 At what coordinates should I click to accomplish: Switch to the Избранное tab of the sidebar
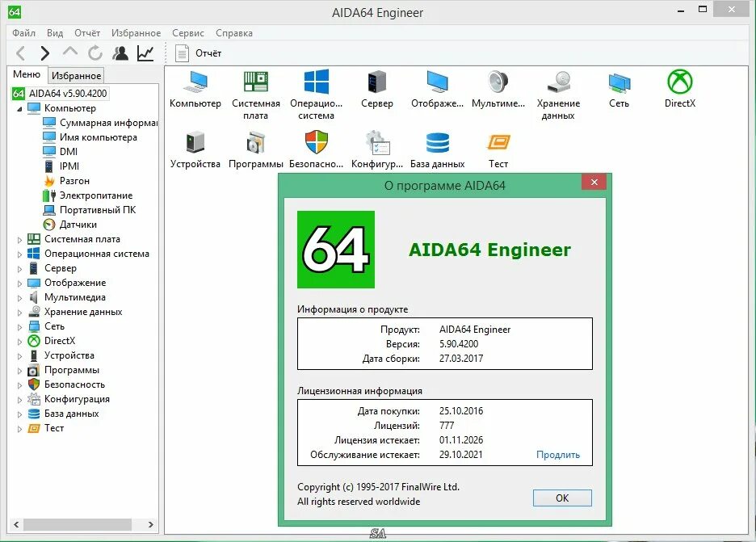point(76,76)
